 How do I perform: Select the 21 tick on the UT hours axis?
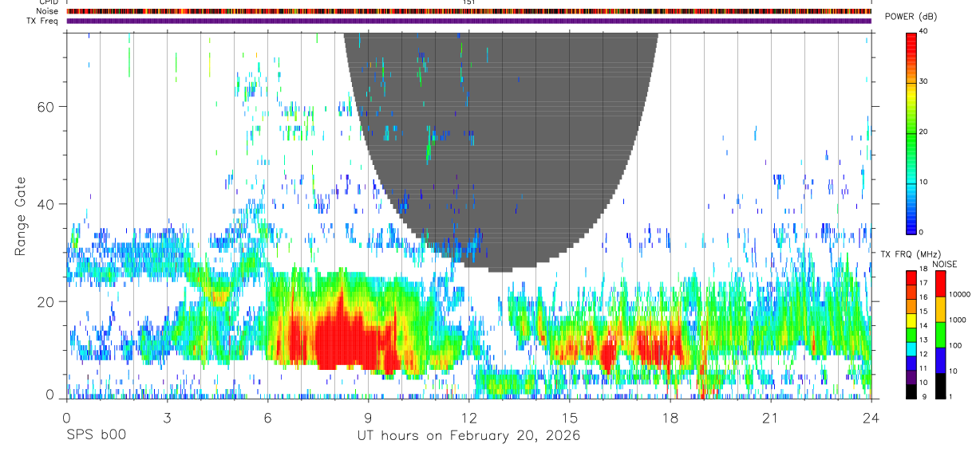coord(771,418)
